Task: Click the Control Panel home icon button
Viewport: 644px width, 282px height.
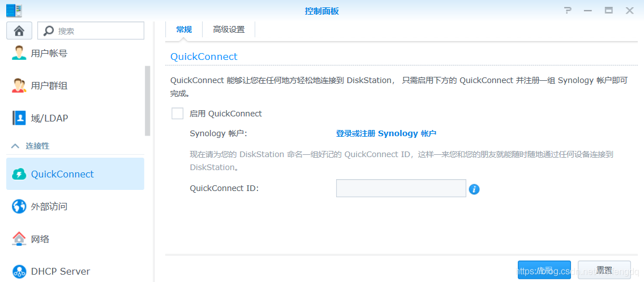Action: (x=19, y=31)
